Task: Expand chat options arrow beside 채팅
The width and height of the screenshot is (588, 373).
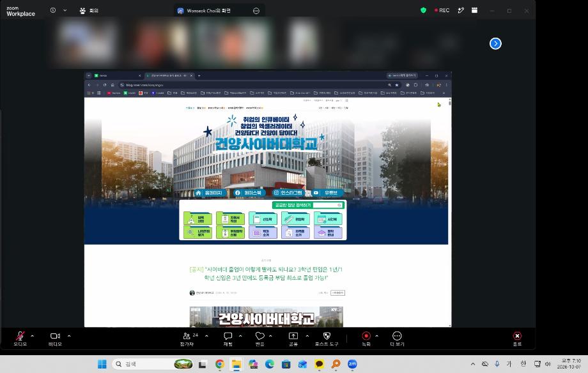Action: point(240,336)
